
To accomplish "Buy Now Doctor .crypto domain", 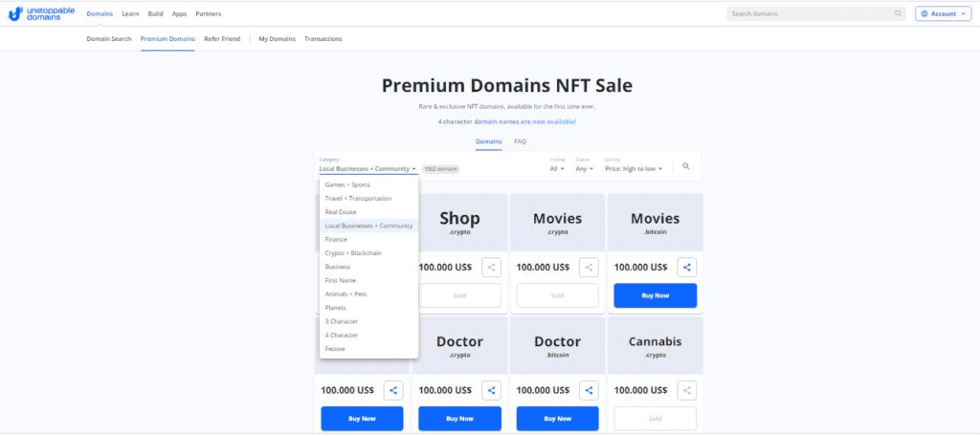I will pos(459,419).
